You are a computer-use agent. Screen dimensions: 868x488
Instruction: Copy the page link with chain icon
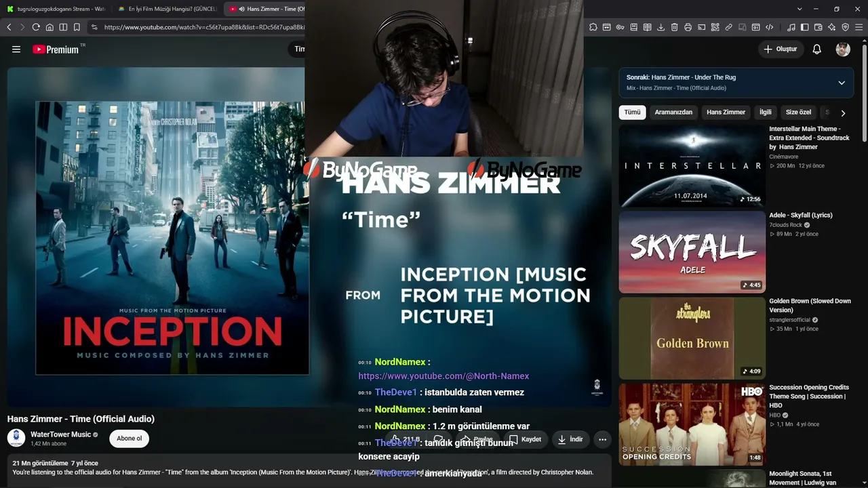click(729, 27)
